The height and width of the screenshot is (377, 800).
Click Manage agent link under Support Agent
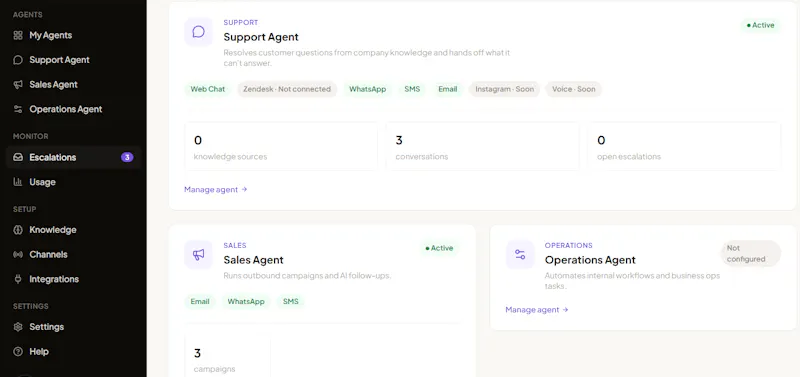(x=216, y=189)
